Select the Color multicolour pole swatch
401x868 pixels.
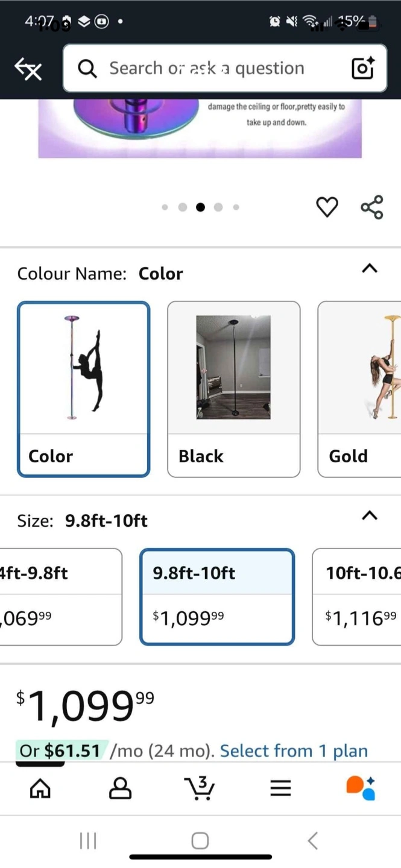coord(83,389)
